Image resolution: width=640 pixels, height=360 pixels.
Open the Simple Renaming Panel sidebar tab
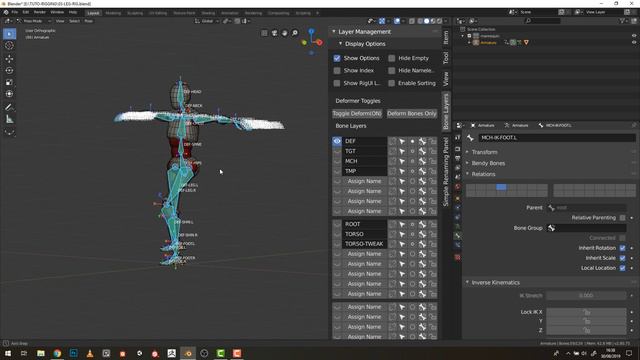[x=446, y=171]
